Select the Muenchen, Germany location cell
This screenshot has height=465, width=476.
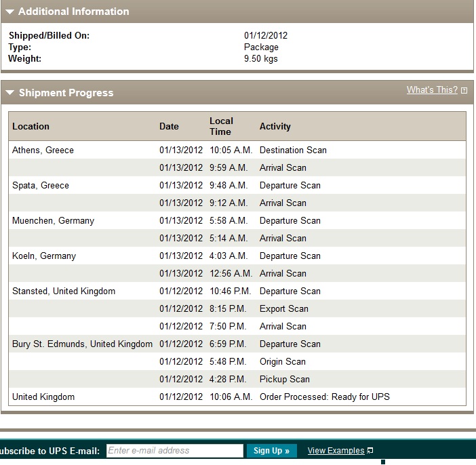pos(53,220)
